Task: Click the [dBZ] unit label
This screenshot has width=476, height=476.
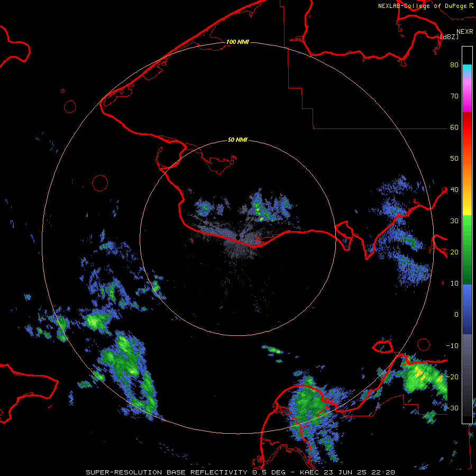Action: 449,36
